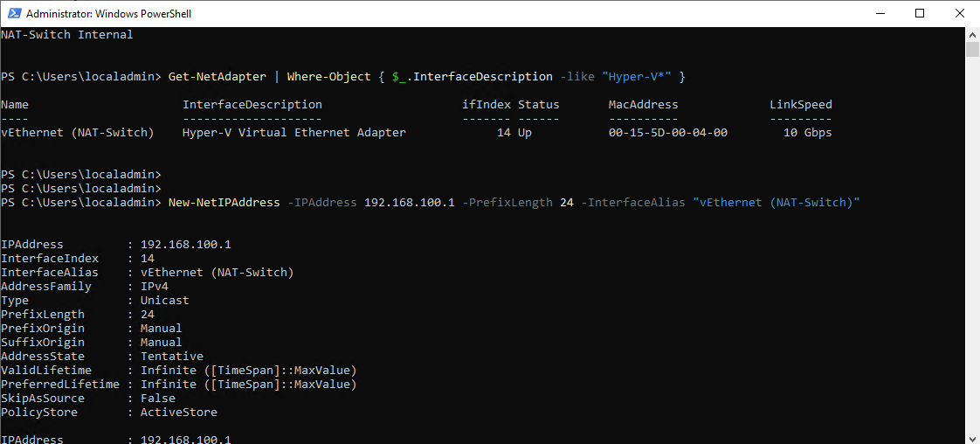This screenshot has width=980, height=444.
Task: Click the -PrefixLength parameter in command
Action: 507,203
